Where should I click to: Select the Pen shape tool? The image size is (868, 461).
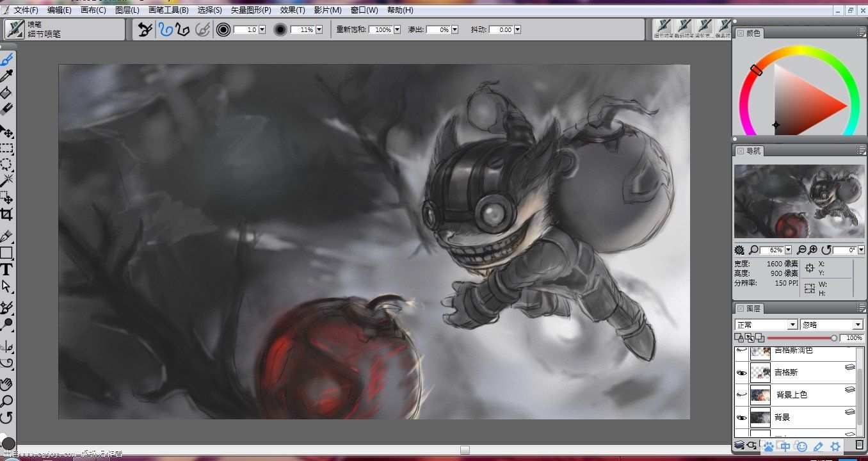pos(7,237)
